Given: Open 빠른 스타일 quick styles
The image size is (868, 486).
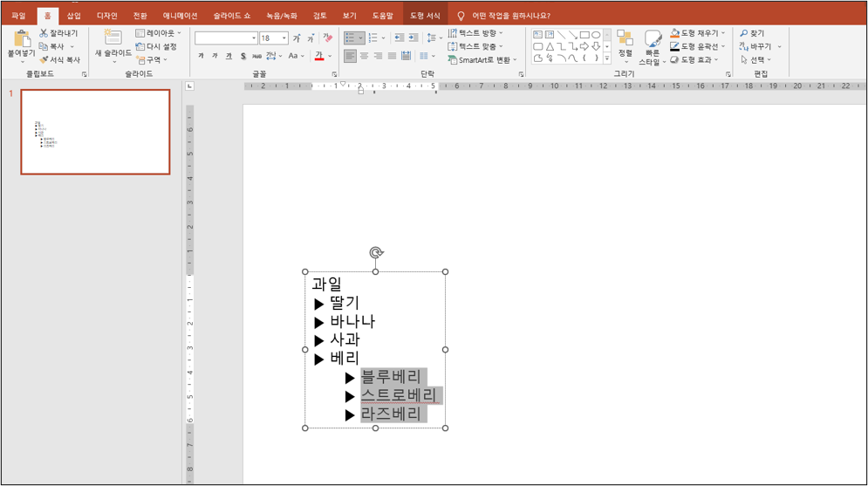Looking at the screenshot, I should (x=653, y=47).
